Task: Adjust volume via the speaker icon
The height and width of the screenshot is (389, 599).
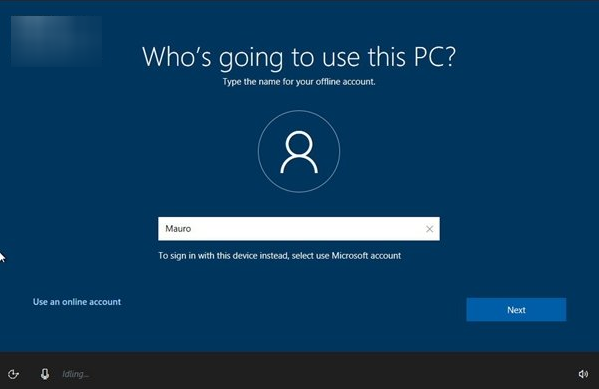Action: pyautogui.click(x=583, y=374)
